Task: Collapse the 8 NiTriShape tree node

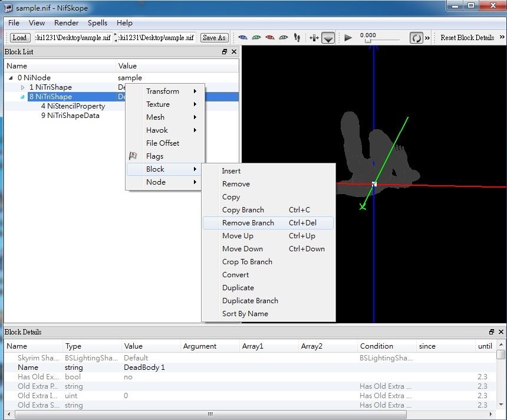Action: 23,97
